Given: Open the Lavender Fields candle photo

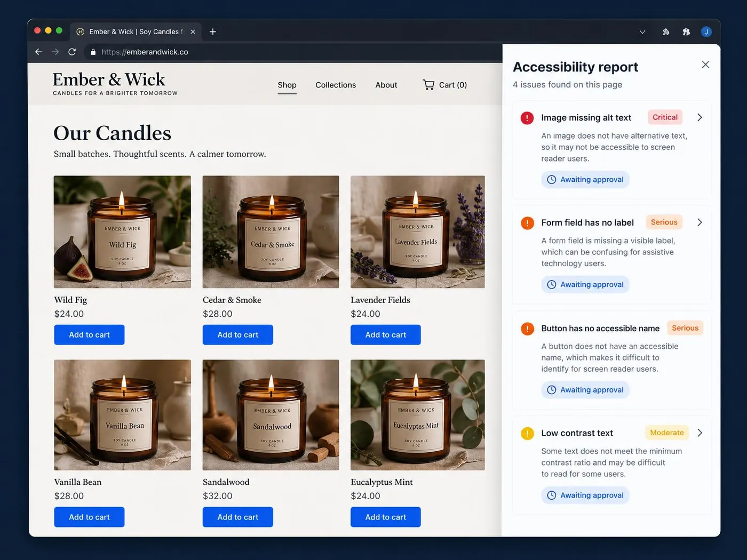Looking at the screenshot, I should pyautogui.click(x=418, y=232).
